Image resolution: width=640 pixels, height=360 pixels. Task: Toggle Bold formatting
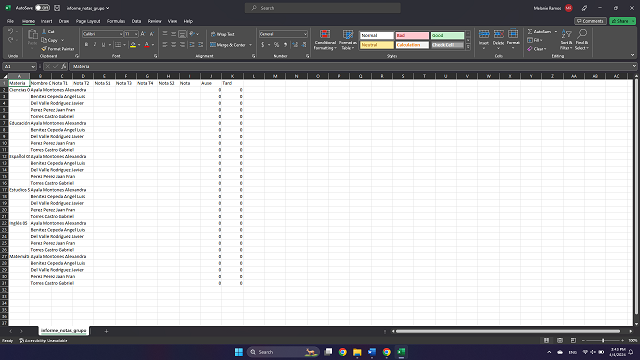pyautogui.click(x=86, y=44)
